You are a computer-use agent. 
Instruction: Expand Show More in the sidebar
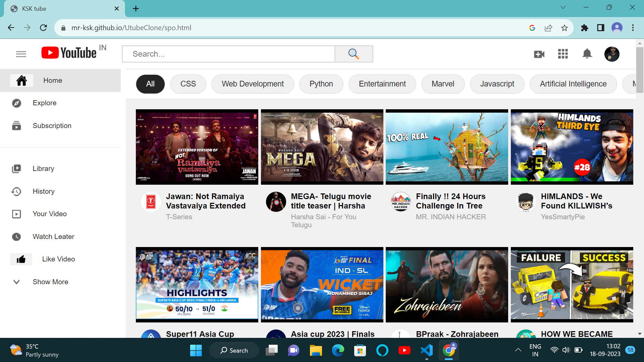[x=50, y=282]
